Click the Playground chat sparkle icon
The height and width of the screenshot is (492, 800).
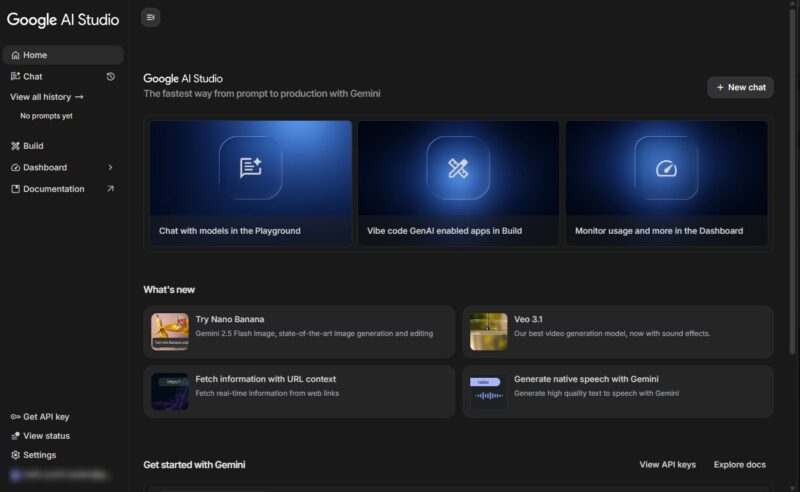250,168
